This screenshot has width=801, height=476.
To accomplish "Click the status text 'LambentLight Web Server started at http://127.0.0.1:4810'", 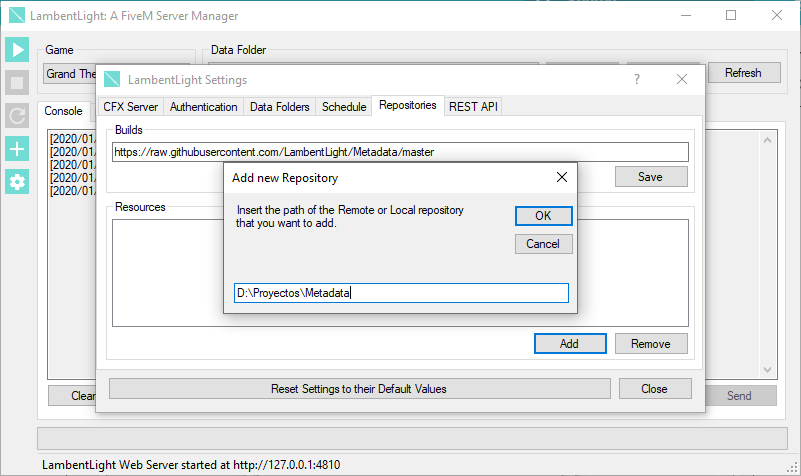I will 191,465.
